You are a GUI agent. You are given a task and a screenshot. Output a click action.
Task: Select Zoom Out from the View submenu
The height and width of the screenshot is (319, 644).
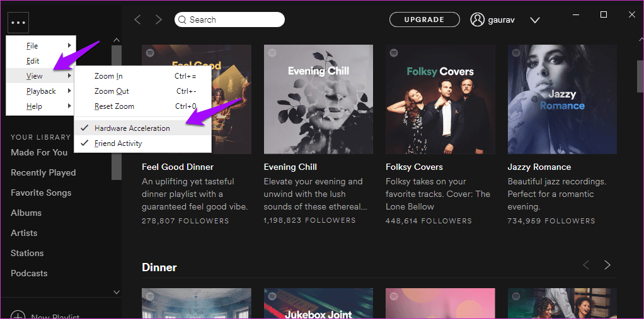click(142, 91)
